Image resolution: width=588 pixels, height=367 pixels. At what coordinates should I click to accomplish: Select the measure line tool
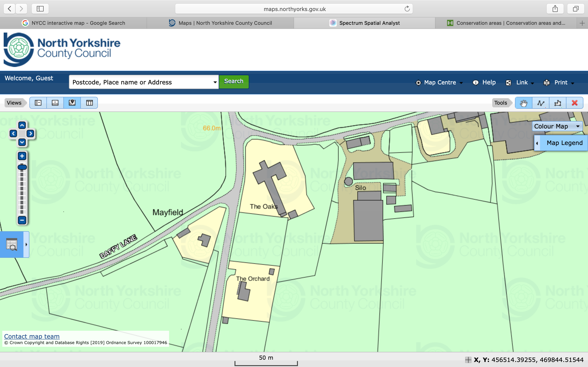pos(541,103)
